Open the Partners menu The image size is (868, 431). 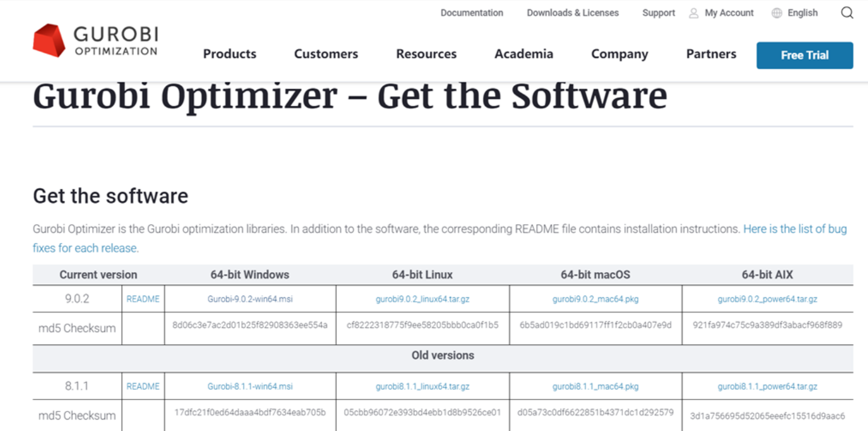click(711, 54)
